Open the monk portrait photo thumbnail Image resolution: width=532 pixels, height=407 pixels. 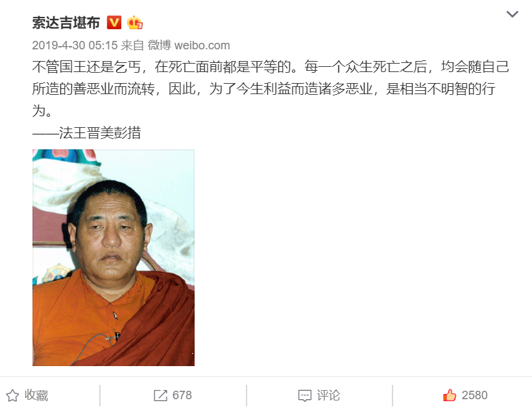114,257
